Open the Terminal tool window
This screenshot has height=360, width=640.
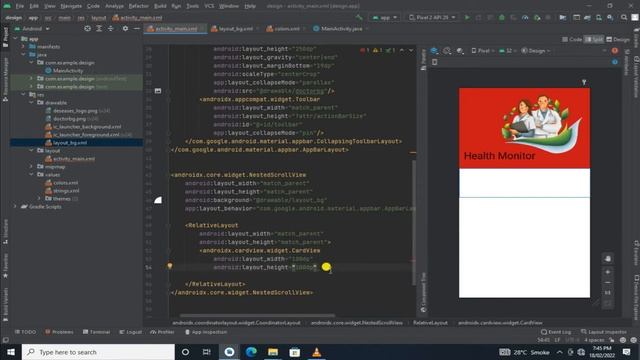[x=96, y=332]
